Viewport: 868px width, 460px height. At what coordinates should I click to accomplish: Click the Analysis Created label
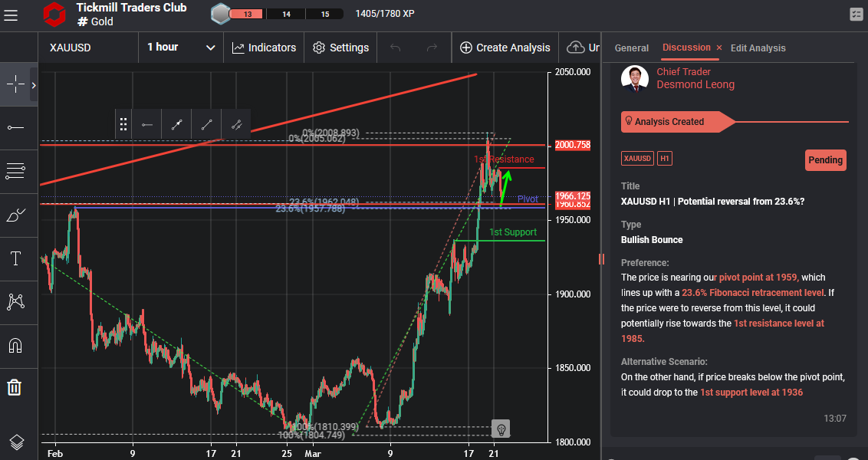click(x=669, y=122)
